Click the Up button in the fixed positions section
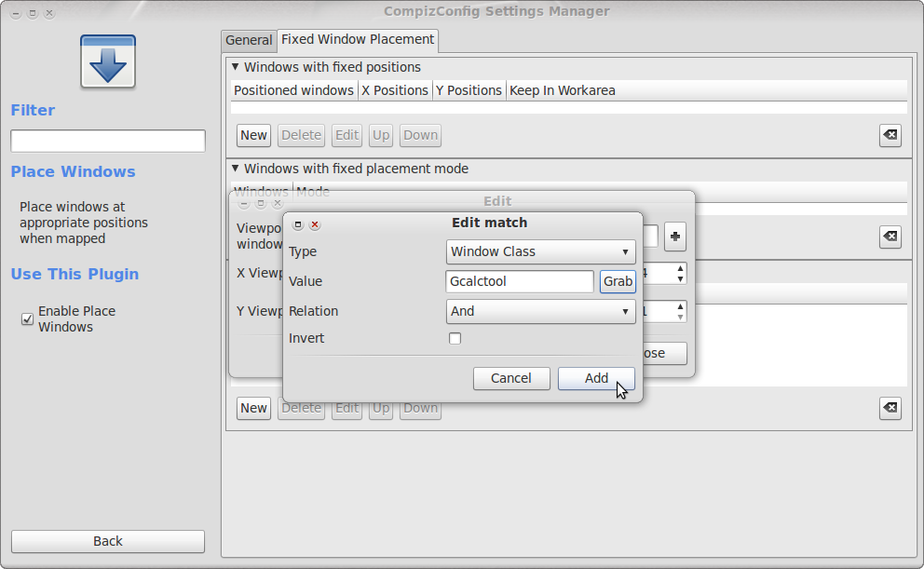Screen dimensions: 924x569 (x=381, y=135)
